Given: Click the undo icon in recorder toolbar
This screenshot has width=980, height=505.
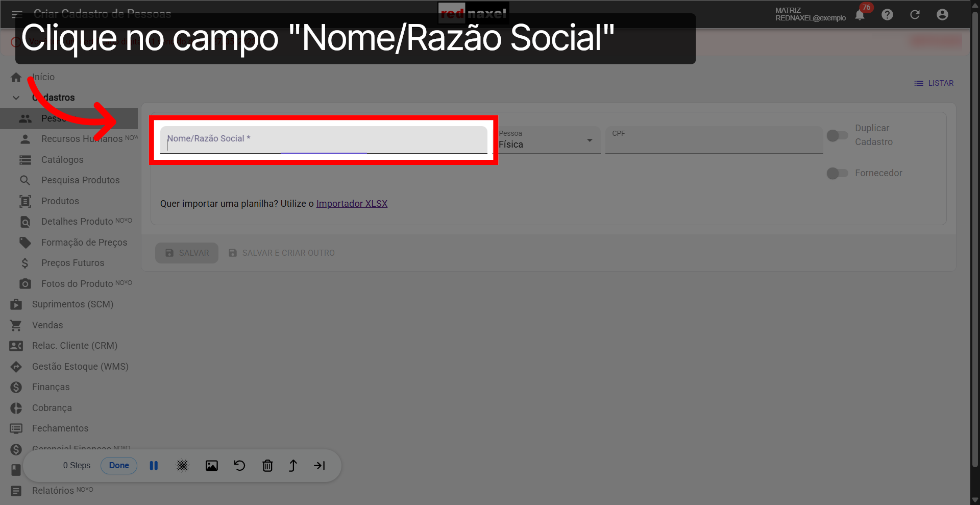Looking at the screenshot, I should tap(239, 465).
